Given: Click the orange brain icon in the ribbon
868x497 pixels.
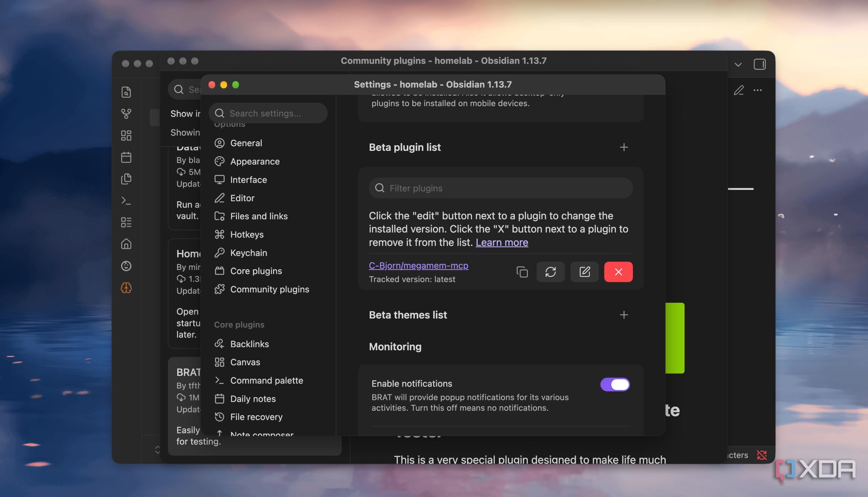Looking at the screenshot, I should (126, 288).
